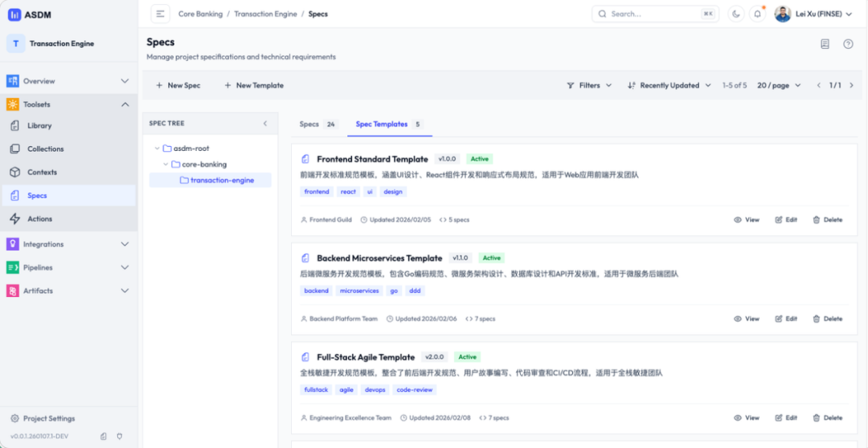The width and height of the screenshot is (868, 448).
Task: Open the Recently Updated sort dropdown
Action: (670, 85)
